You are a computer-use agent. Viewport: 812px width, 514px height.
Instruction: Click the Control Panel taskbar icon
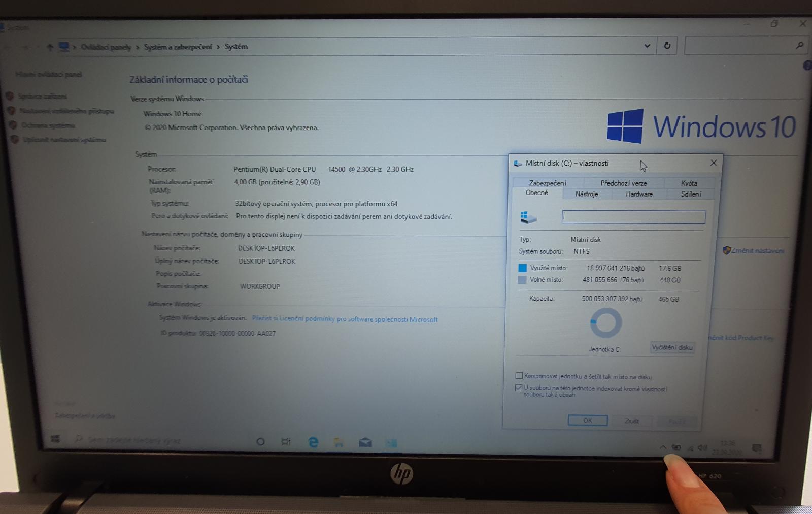point(391,443)
